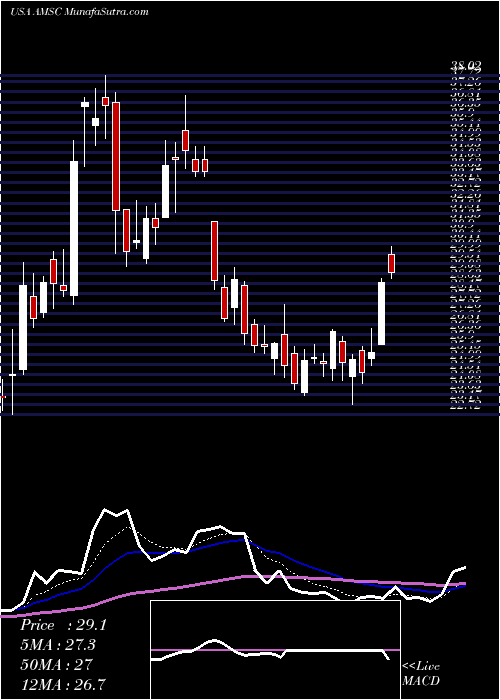Image resolution: width=500 pixels, height=700 pixels.
Task: Click the 'Price : 29.1' readout
Action: click(64, 625)
